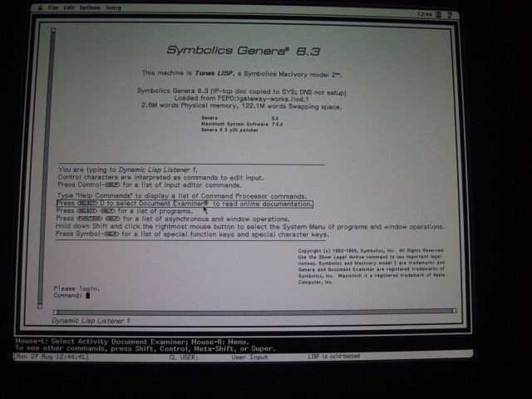Click the 'Please login.' text

point(76,288)
